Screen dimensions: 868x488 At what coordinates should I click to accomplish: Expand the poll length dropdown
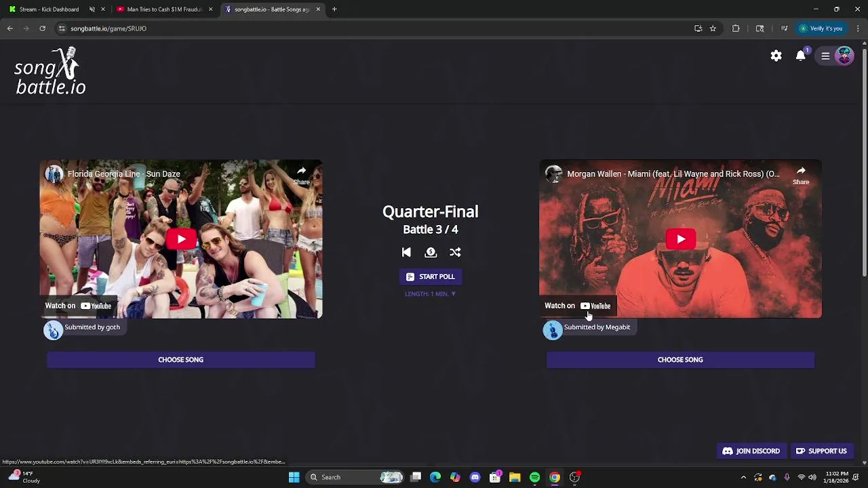pyautogui.click(x=431, y=294)
